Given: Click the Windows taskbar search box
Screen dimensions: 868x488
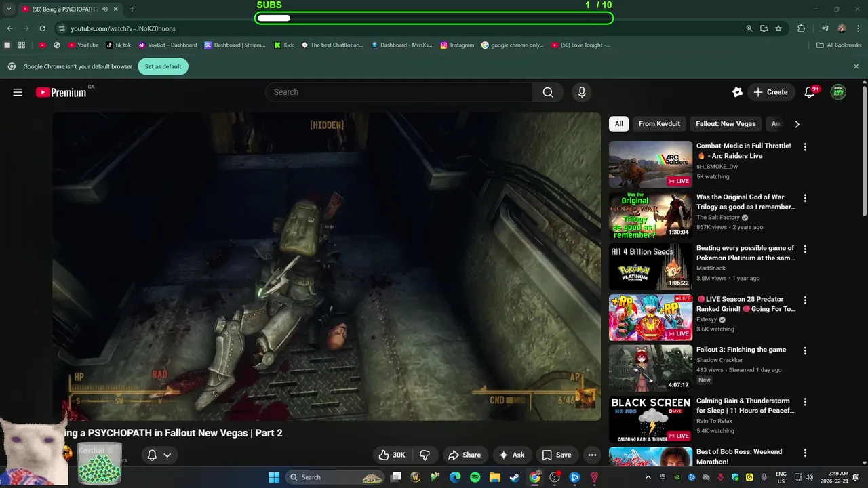Looking at the screenshot, I should (336, 477).
